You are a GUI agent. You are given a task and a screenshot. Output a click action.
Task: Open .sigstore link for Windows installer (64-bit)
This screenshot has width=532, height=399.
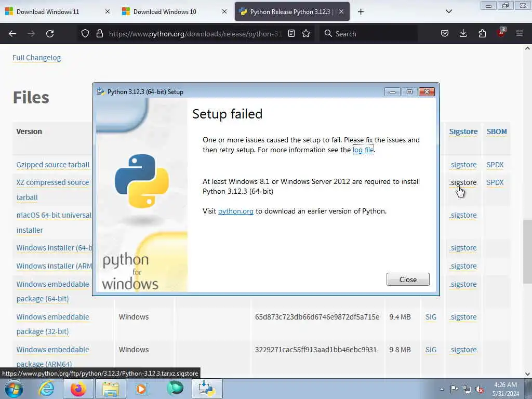(463, 248)
